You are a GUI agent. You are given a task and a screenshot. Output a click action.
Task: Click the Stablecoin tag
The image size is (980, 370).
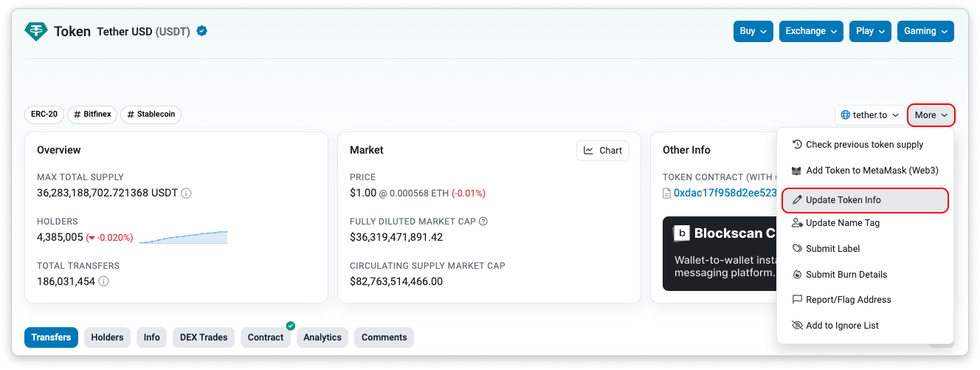(151, 114)
